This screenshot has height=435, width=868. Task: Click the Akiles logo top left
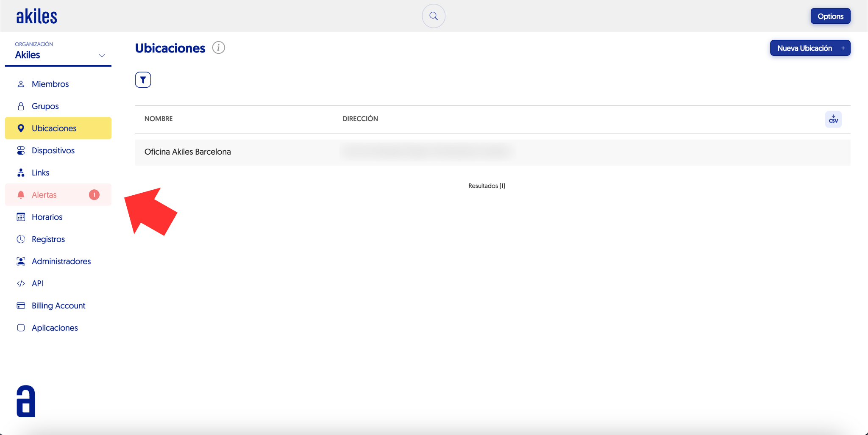36,17
